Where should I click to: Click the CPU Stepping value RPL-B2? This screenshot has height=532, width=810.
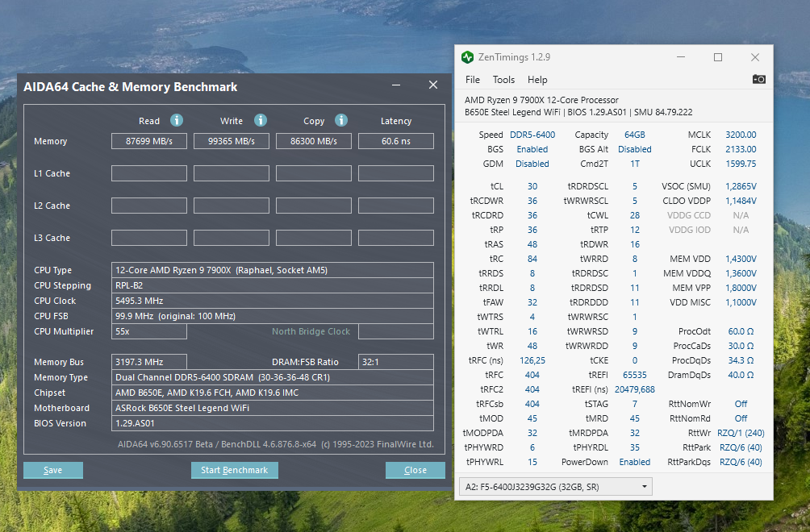click(272, 285)
